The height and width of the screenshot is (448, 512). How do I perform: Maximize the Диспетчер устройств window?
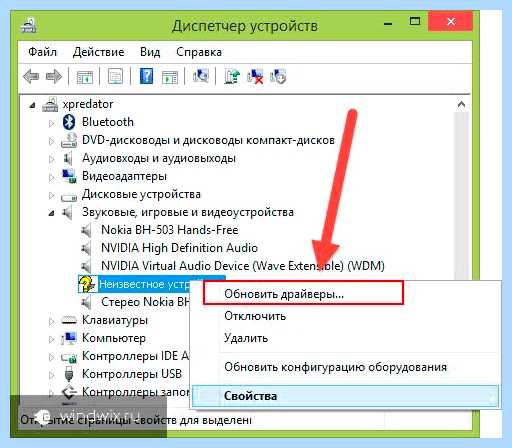pyautogui.click(x=415, y=22)
